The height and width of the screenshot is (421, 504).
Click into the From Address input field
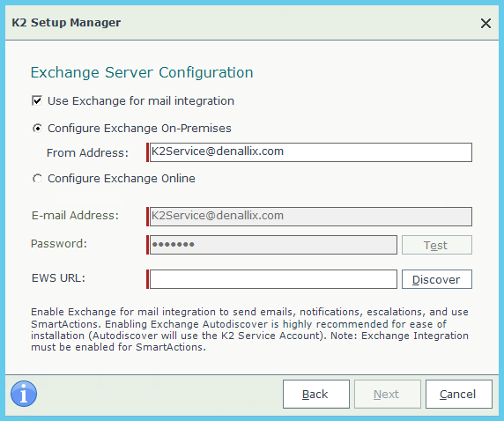tap(310, 152)
